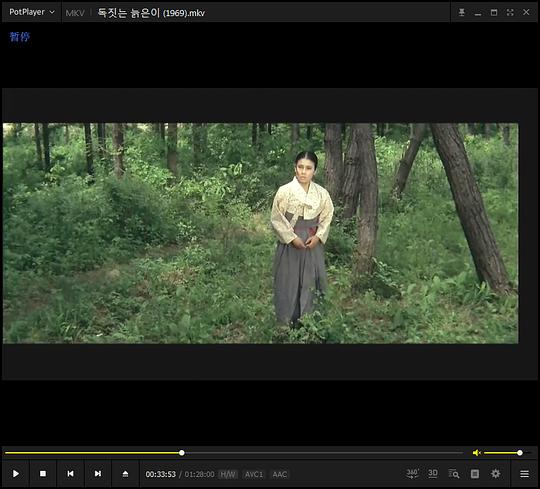This screenshot has height=489, width=540.
Task: Skip to the previous file
Action: (70, 474)
